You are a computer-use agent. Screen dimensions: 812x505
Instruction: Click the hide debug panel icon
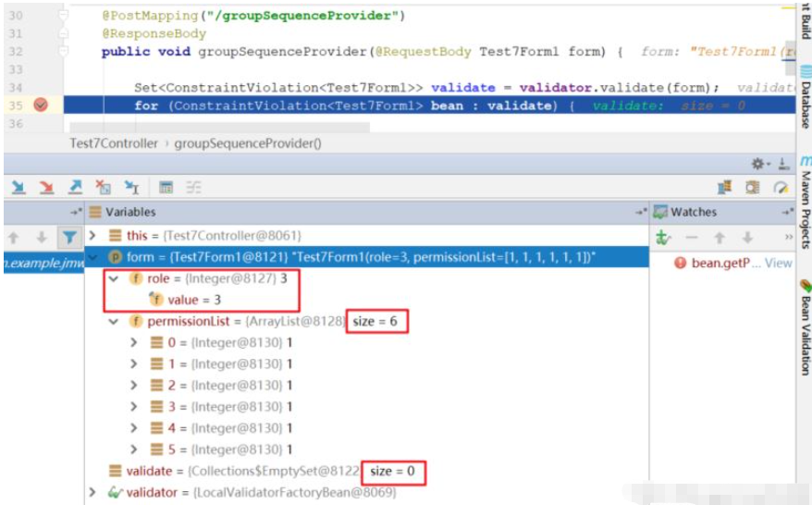[784, 165]
